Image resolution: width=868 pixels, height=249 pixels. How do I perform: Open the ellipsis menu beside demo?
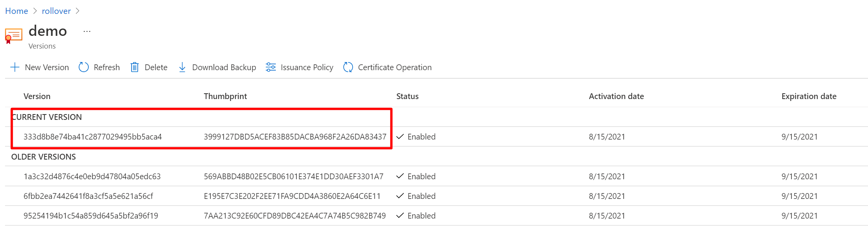87,32
